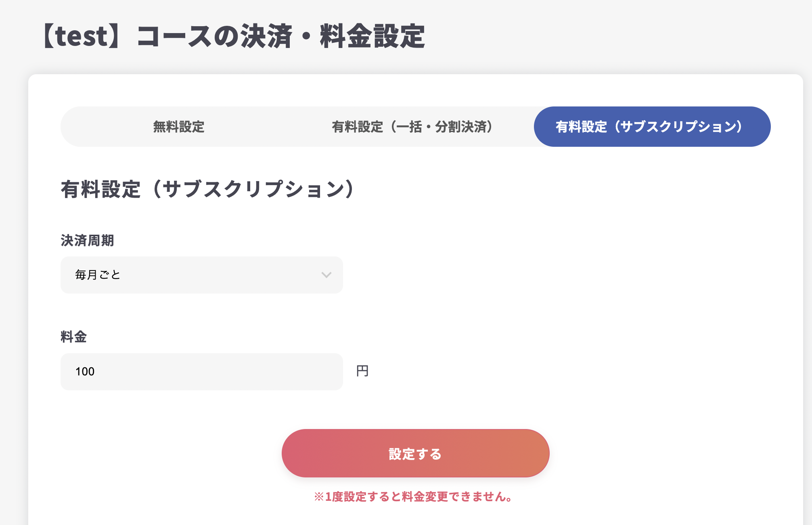This screenshot has width=812, height=525.
Task: Click the page title コースの決済・料金設定
Action: 280,36
